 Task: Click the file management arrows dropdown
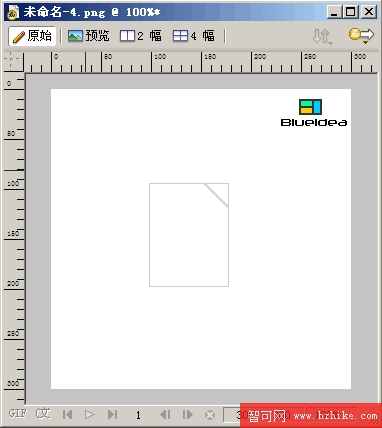(322, 36)
